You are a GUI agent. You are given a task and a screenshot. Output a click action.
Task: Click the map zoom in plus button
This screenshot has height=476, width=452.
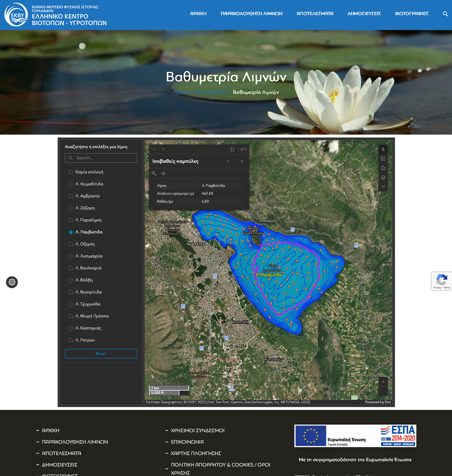383,382
